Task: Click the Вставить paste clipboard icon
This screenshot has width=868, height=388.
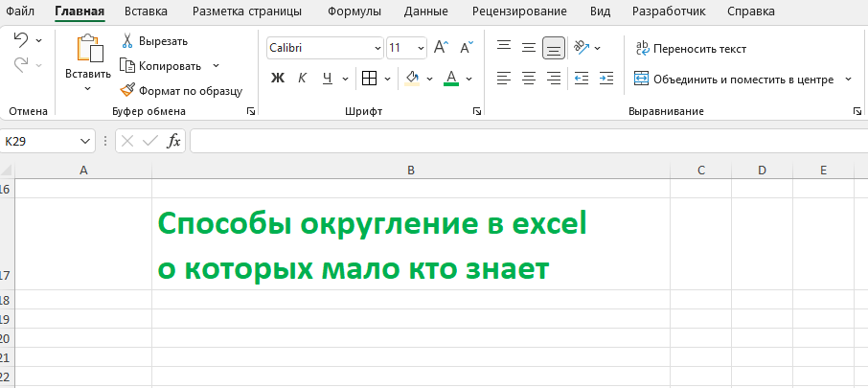Action: tap(90, 48)
